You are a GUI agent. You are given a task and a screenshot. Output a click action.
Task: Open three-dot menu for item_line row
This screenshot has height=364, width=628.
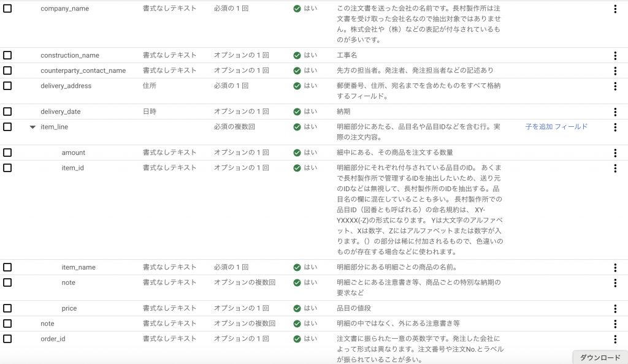[x=615, y=127]
